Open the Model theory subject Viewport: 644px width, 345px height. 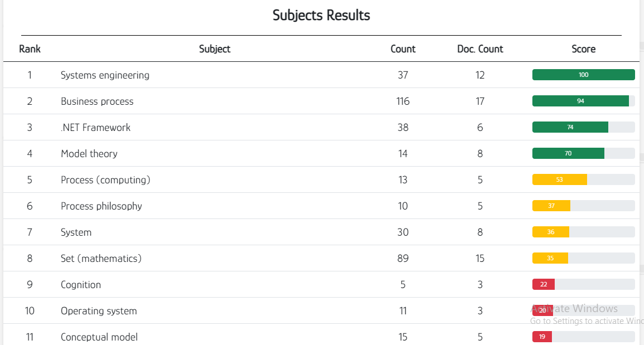click(89, 154)
